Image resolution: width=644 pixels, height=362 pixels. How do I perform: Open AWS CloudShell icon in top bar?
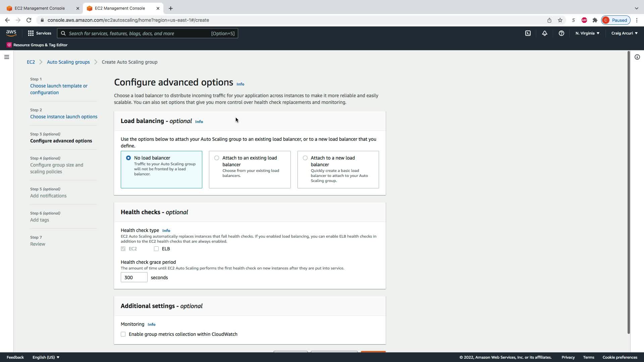pos(528,33)
